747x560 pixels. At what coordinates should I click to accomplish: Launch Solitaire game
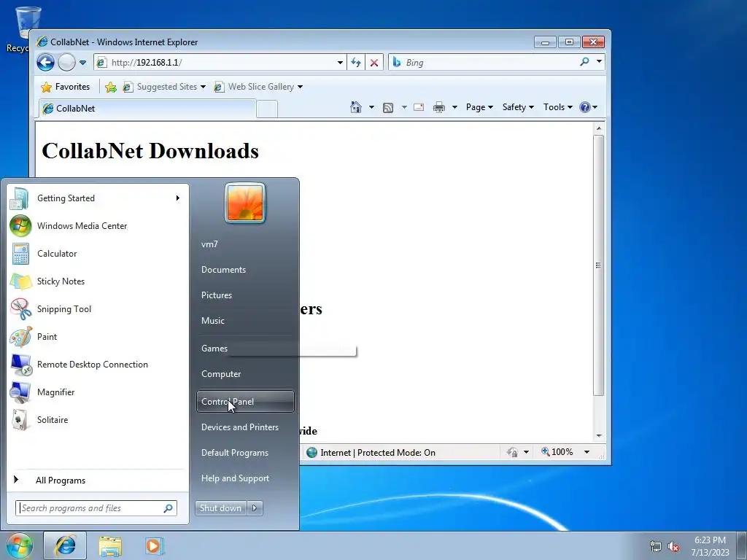98,419
